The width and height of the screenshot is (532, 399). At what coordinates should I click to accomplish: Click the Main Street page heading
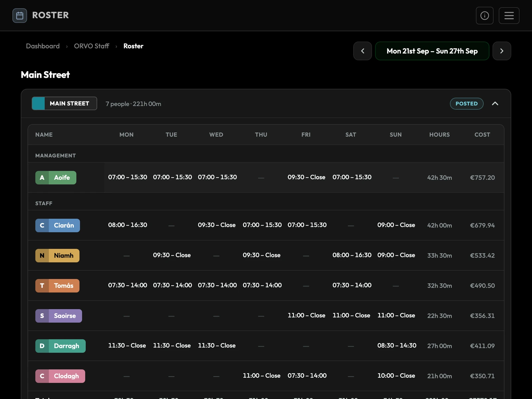45,75
